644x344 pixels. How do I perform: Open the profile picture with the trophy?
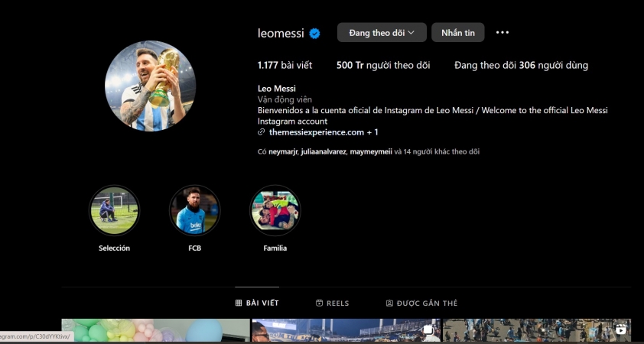coord(151,86)
